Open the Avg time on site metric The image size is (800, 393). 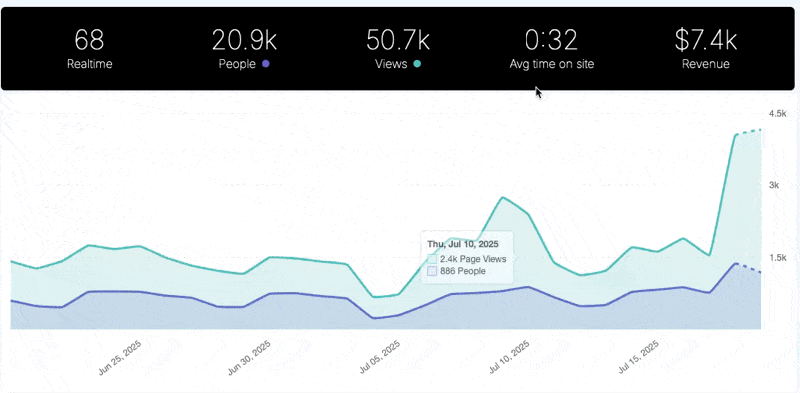click(x=552, y=48)
